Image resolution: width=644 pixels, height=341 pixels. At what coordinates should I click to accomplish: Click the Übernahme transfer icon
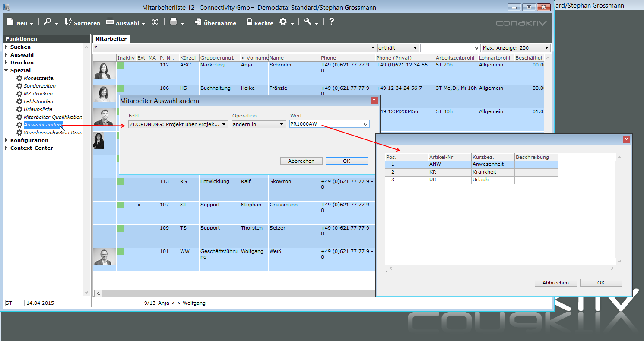click(198, 22)
